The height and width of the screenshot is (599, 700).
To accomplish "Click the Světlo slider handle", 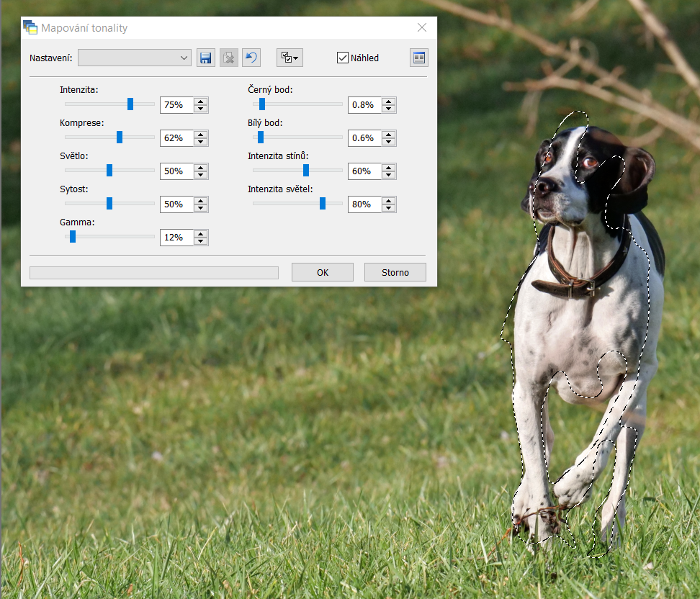I will (x=109, y=170).
